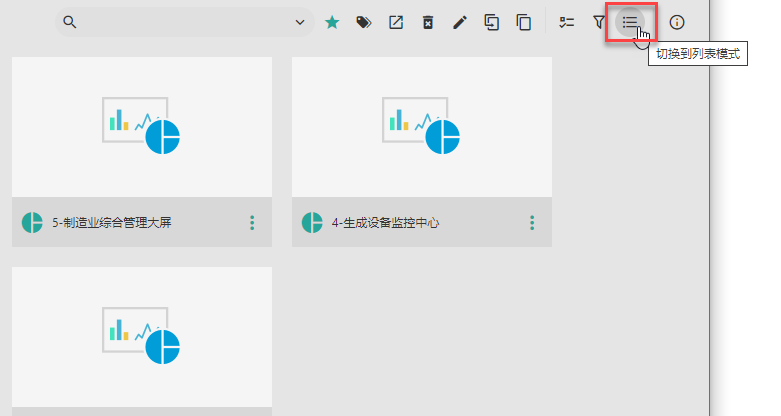The width and height of the screenshot is (781, 416).
Task: Click the pencil edit icon
Action: tap(460, 22)
